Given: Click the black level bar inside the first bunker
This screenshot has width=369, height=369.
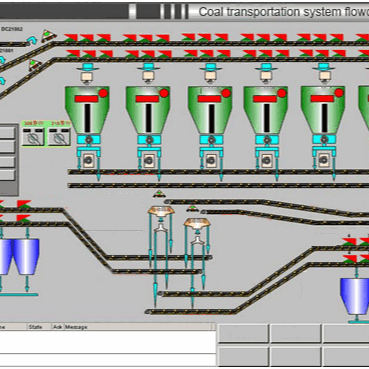Looking at the screenshot, I should [87, 118].
